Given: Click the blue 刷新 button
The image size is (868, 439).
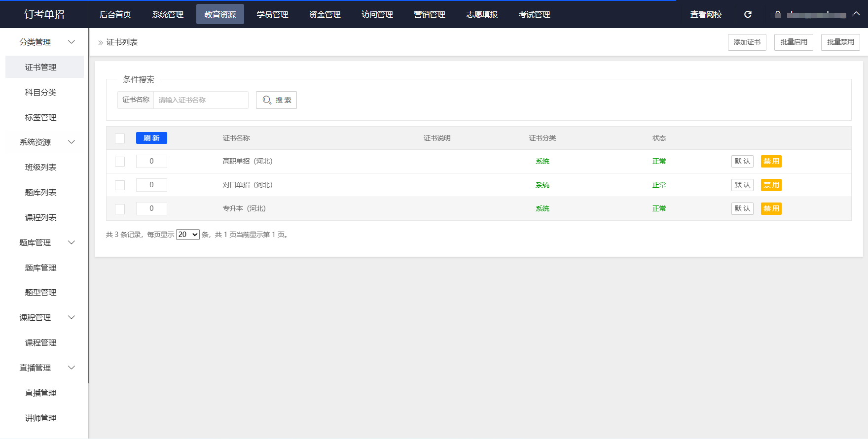Looking at the screenshot, I should pyautogui.click(x=151, y=138).
